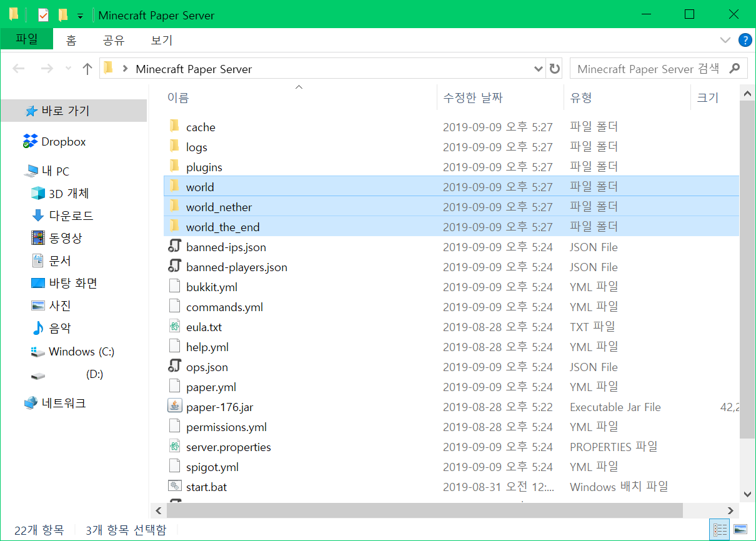Click the start.bat batch file icon
The image size is (756, 541).
coord(174,487)
